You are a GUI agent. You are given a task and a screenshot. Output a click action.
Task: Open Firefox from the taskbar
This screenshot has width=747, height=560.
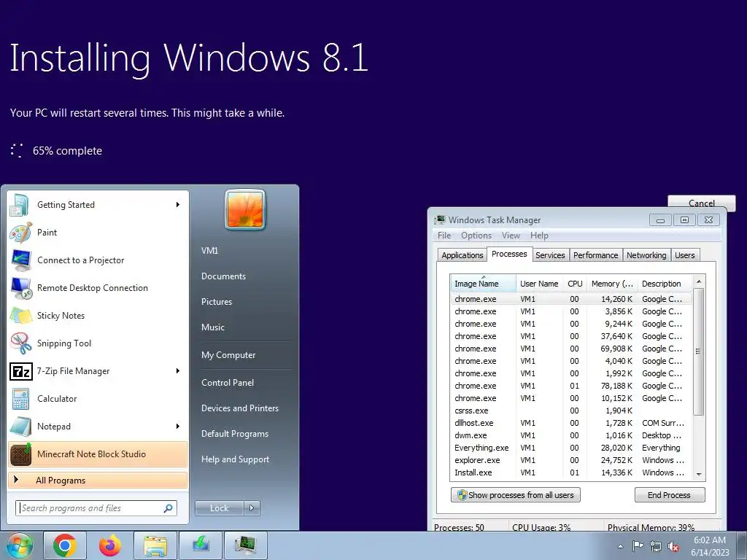110,545
